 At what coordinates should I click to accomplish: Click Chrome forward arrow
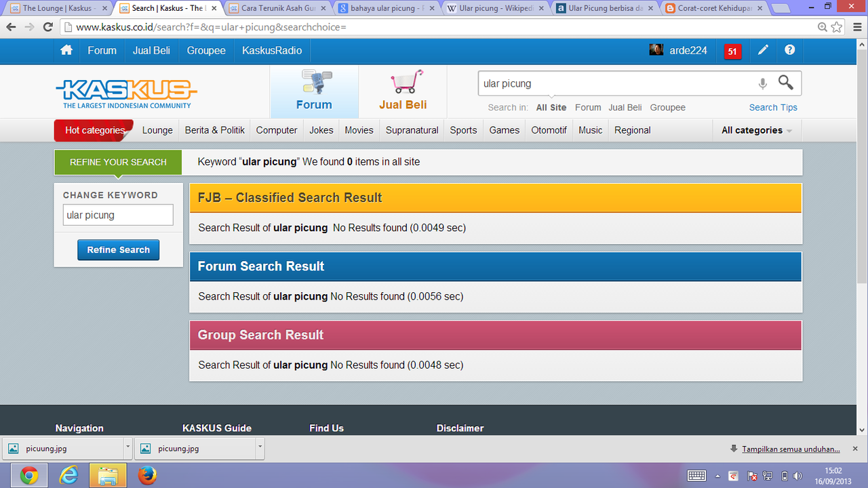pos(29,27)
